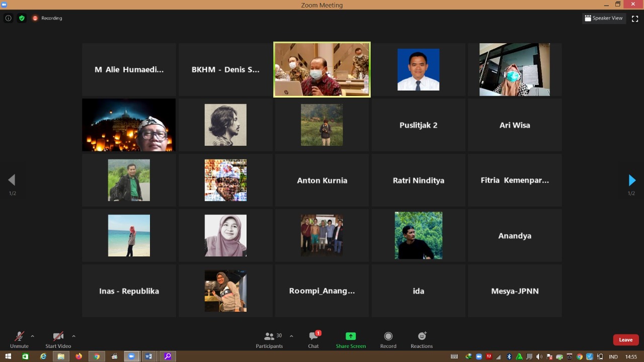Open Microsoft Word from the taskbar
The height and width of the screenshot is (362, 644).
pos(148,356)
